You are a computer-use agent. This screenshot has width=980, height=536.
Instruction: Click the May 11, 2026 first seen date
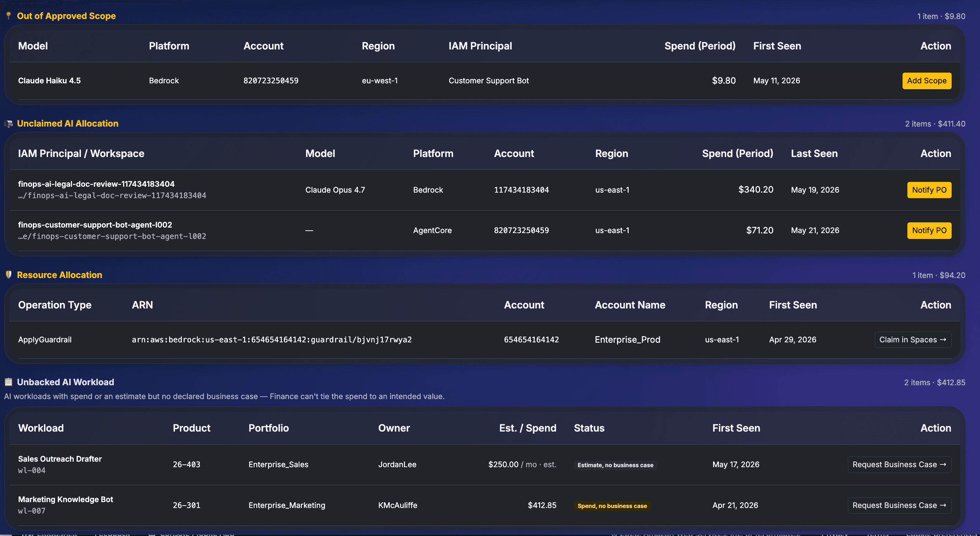tap(776, 81)
